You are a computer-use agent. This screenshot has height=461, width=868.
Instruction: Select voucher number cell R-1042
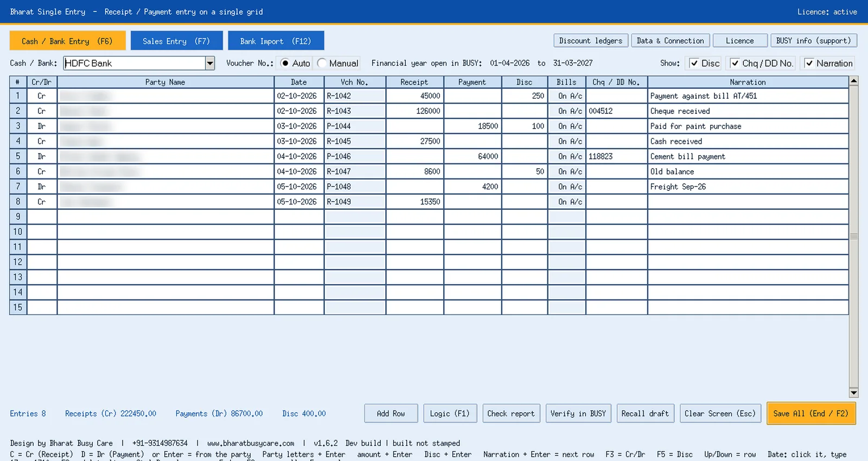tap(355, 96)
